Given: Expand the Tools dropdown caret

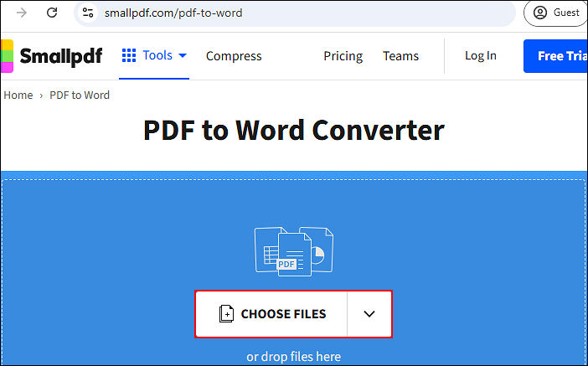Looking at the screenshot, I should point(183,56).
